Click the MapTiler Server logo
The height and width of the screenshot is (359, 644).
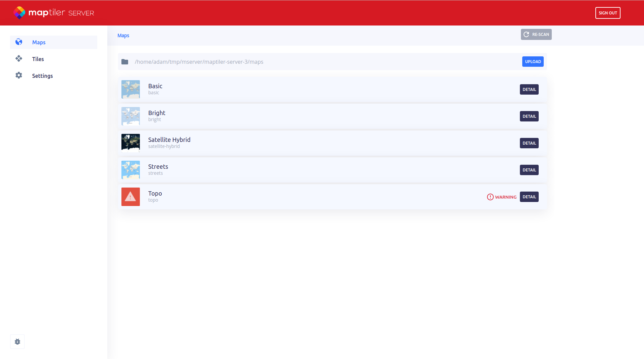(54, 13)
